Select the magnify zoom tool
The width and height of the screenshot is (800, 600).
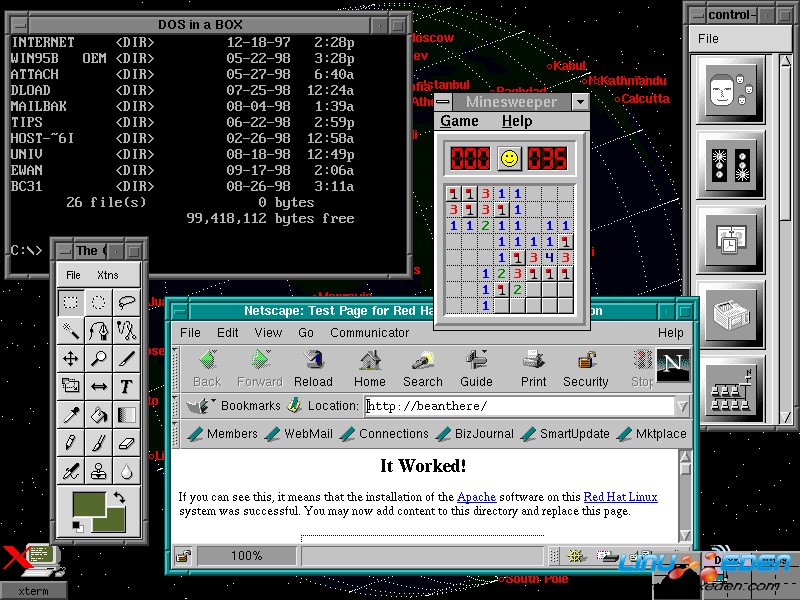coord(98,359)
